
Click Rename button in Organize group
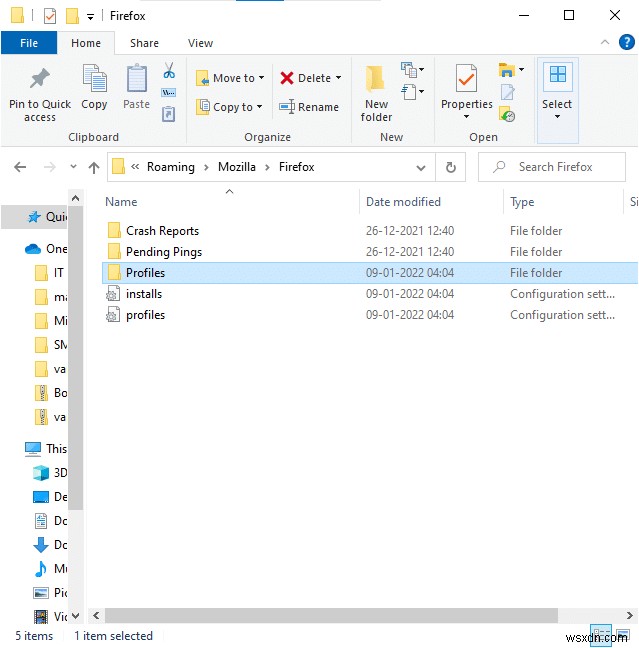(309, 107)
